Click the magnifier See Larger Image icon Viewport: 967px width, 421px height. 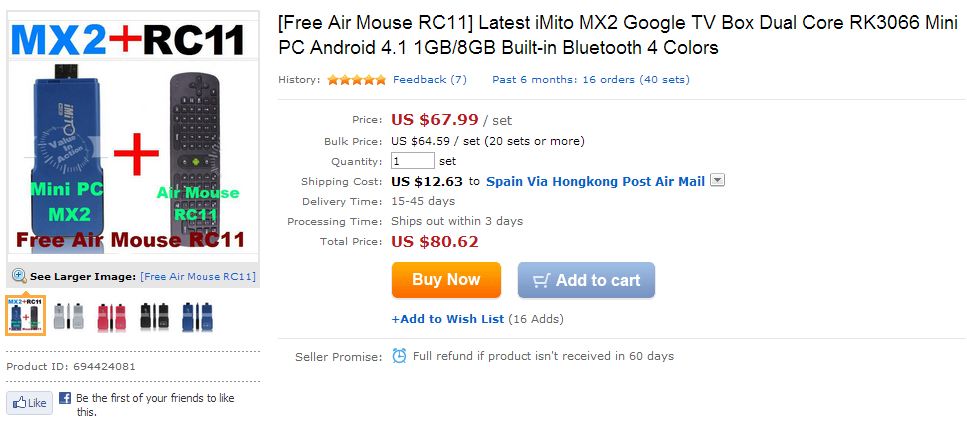coord(19,276)
